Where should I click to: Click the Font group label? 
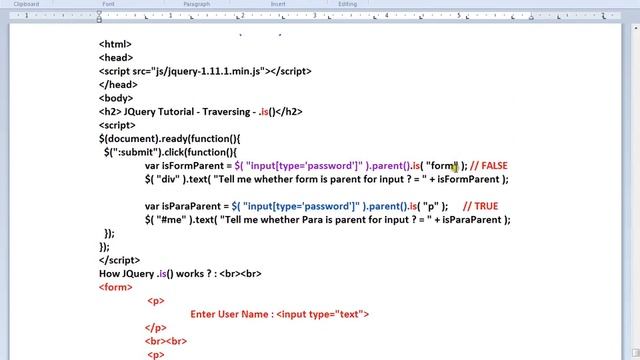(108, 4)
